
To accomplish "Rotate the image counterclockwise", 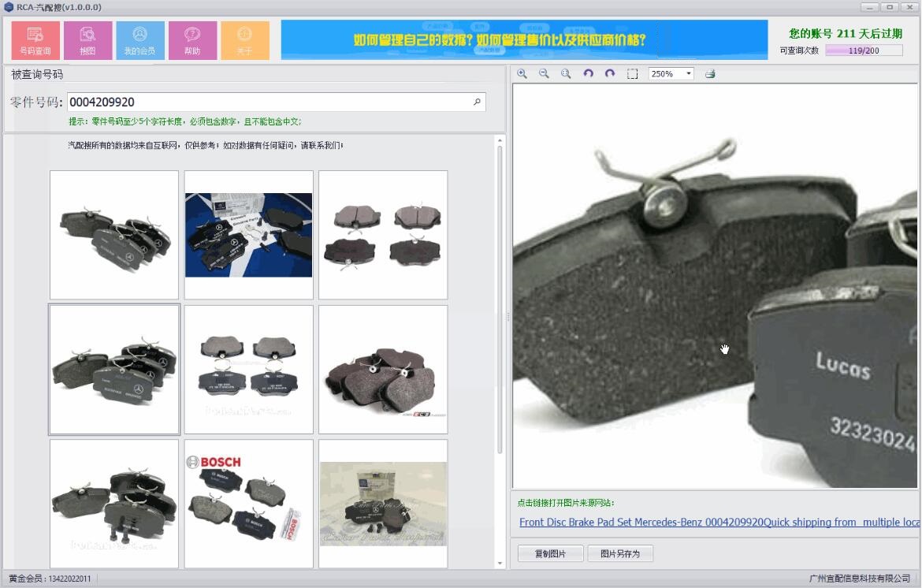I will (588, 73).
